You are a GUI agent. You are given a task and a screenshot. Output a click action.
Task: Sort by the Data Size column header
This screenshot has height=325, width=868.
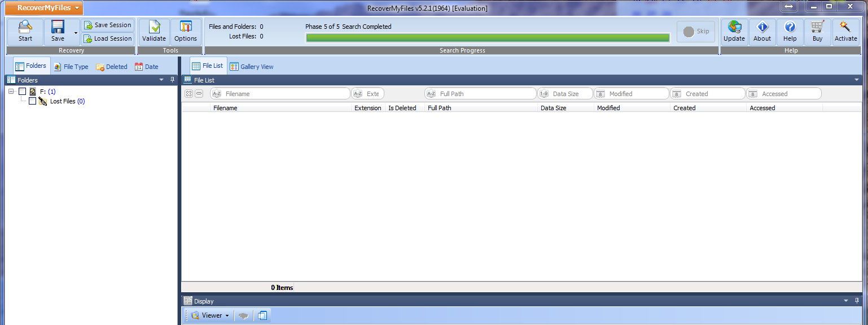click(x=565, y=108)
